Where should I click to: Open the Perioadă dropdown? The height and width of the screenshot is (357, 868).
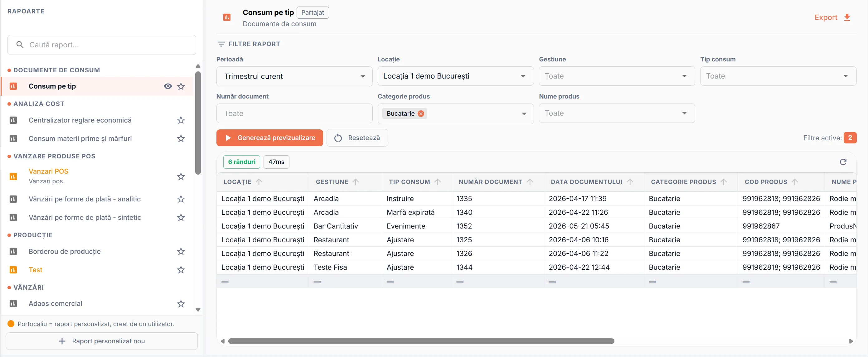(294, 76)
